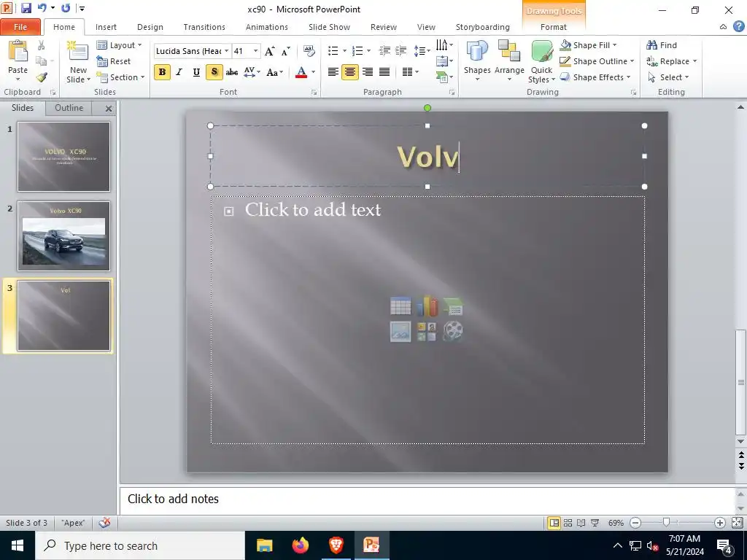The width and height of the screenshot is (747, 560).
Task: Click the Find button
Action: (661, 45)
